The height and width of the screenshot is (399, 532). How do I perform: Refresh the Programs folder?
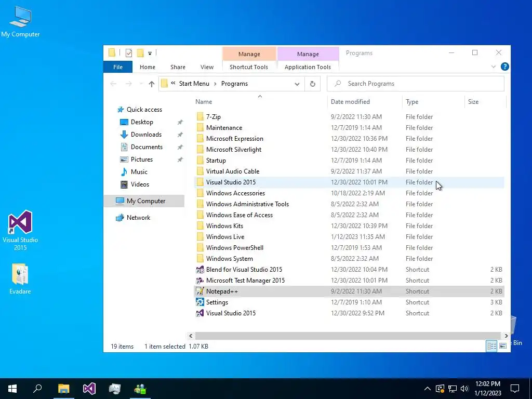pos(312,84)
